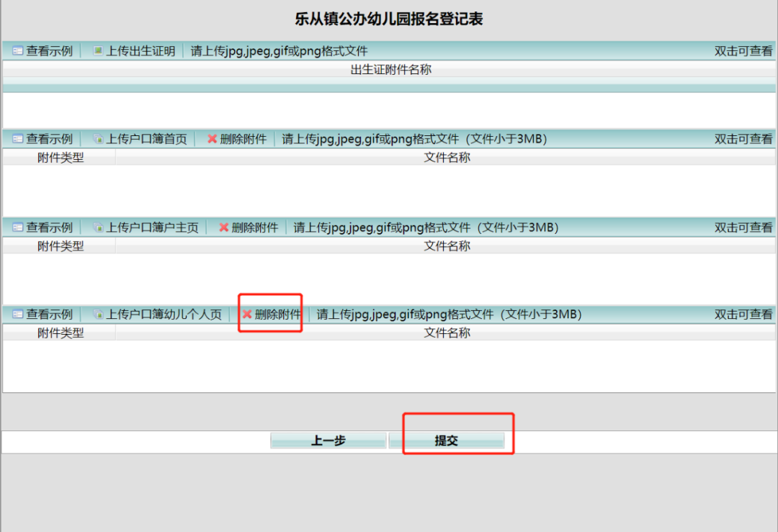Screen dimensions: 778x532
Task: Click 查看示例 icon in birth certificate section
Action: click(18, 51)
